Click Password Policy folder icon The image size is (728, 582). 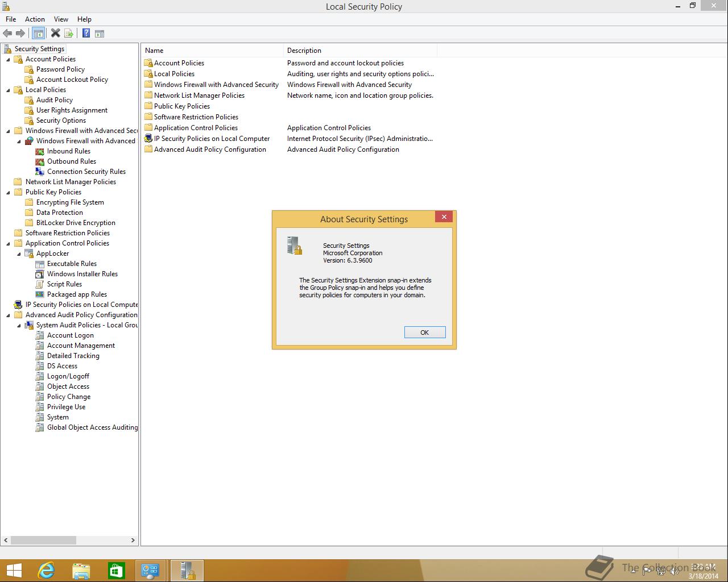29,69
